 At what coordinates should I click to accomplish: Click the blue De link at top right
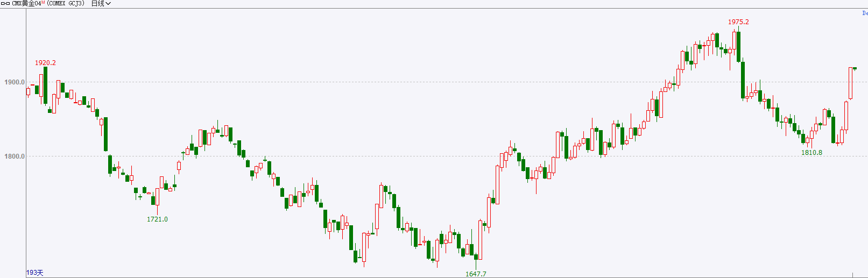click(x=865, y=13)
